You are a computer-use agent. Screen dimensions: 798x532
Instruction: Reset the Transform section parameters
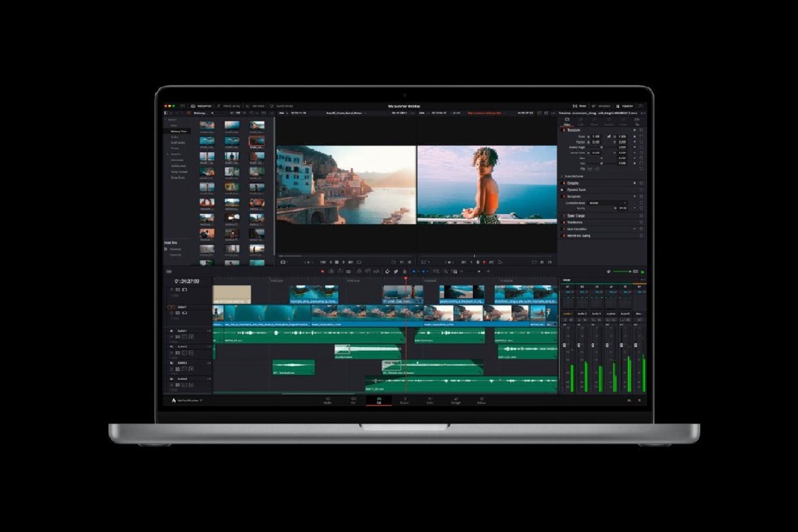[x=641, y=130]
